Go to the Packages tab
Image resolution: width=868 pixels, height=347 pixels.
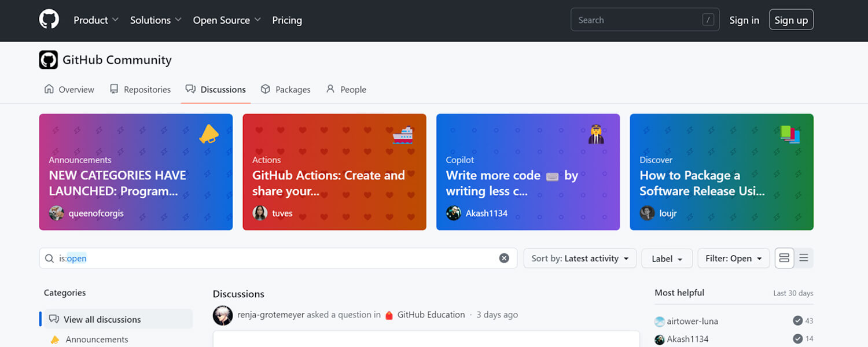[286, 90]
